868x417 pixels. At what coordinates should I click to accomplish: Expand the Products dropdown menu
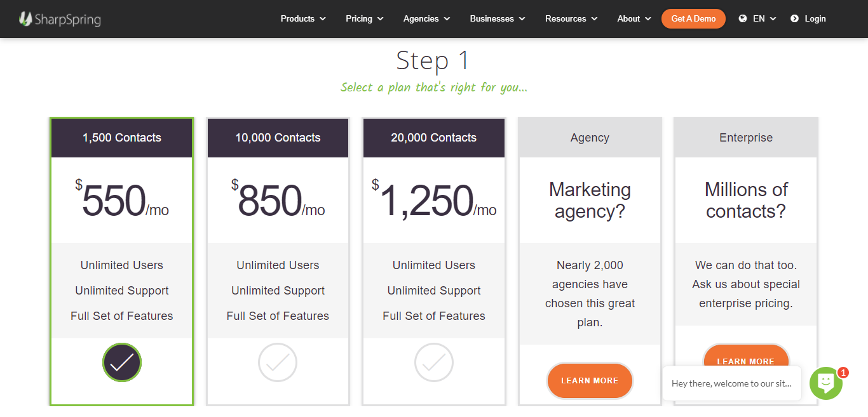[303, 19]
